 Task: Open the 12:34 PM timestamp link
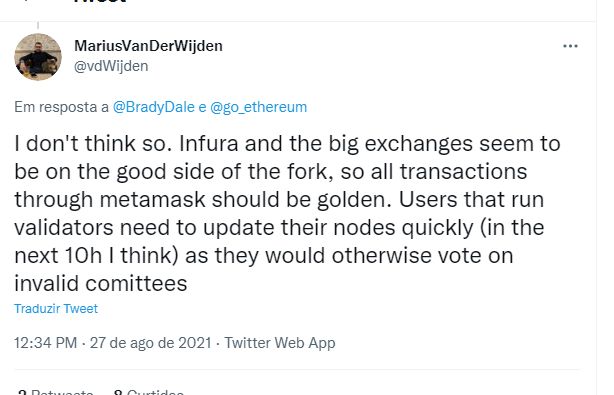pos(45,343)
